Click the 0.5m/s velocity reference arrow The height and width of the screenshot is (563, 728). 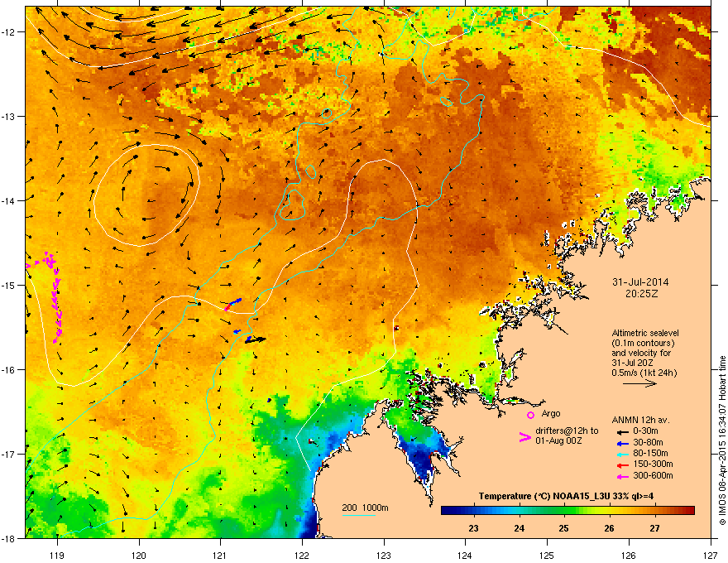point(639,383)
